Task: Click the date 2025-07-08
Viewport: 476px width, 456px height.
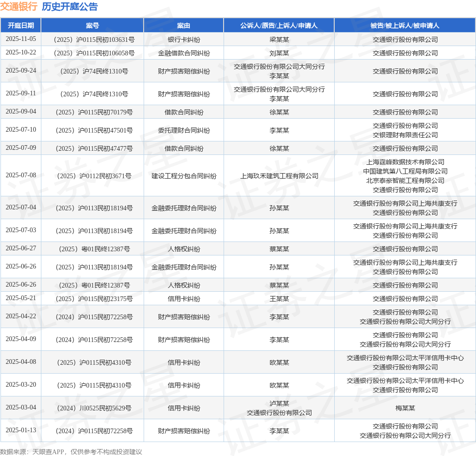Action: pos(20,175)
